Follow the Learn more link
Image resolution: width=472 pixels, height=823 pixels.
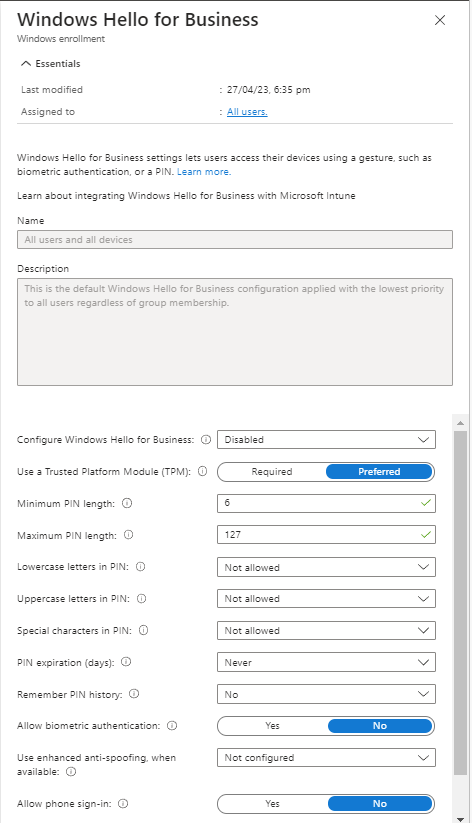[204, 172]
